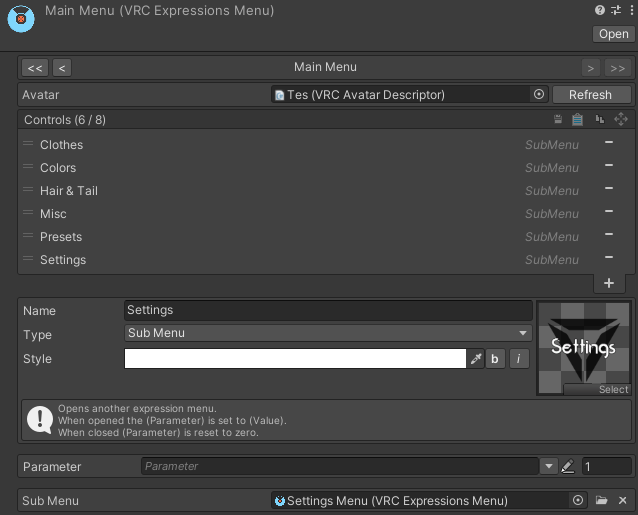Open the preset selector sliders icon
This screenshot has width=638, height=515.
coord(616,10)
